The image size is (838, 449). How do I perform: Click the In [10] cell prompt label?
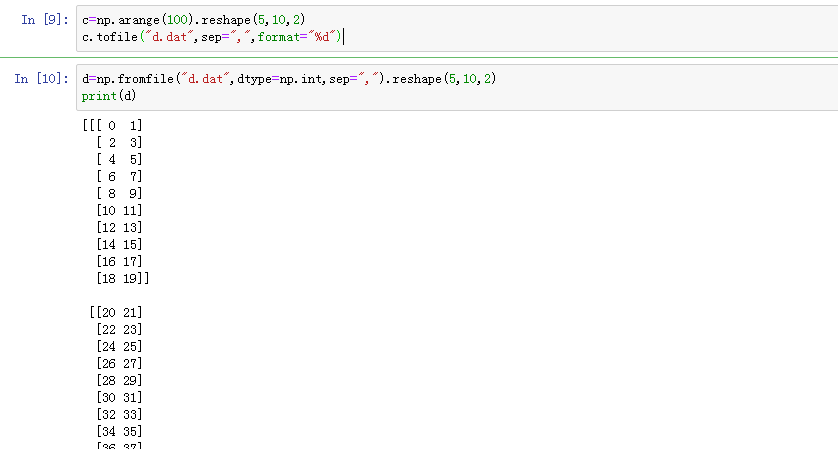coord(41,79)
